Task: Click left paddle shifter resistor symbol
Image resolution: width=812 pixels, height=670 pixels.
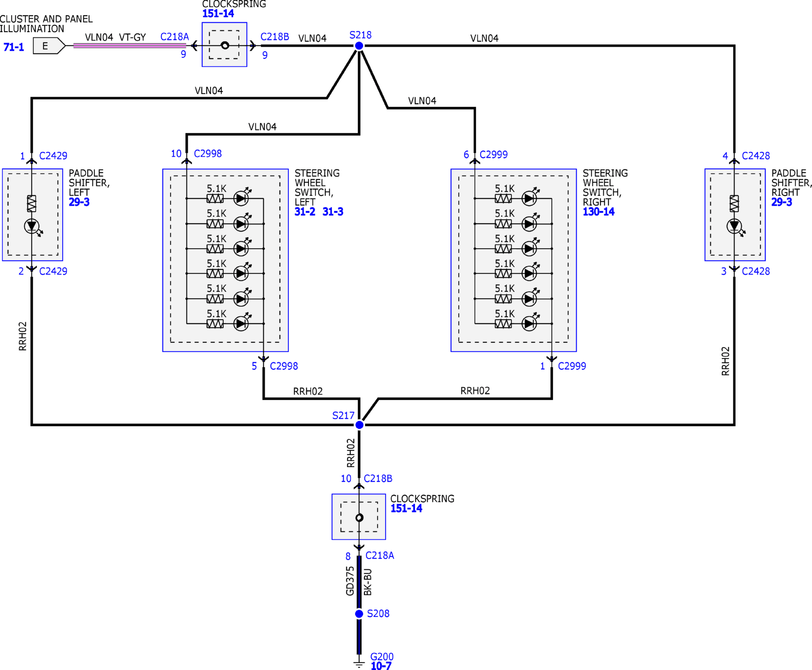Action: point(32,204)
